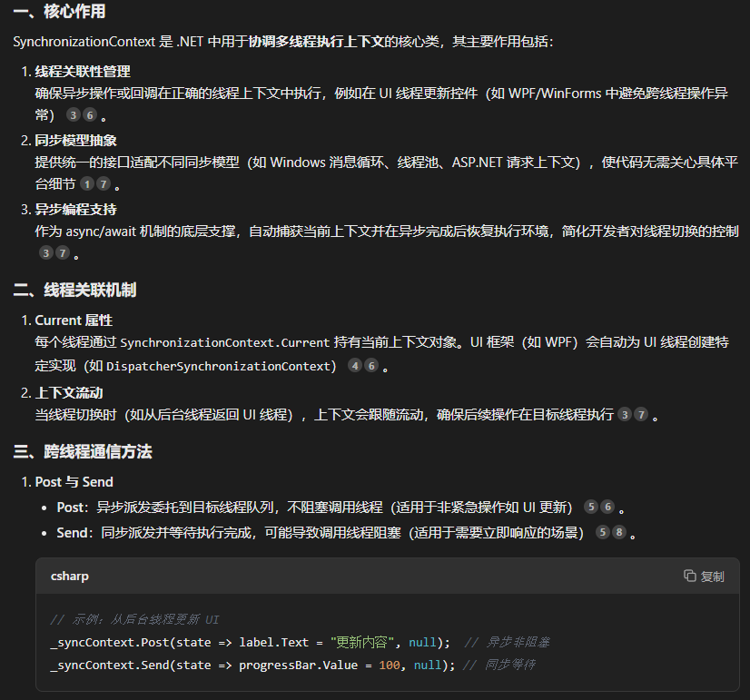
Task: Open citation 5 on the Post bullet
Action: coord(591,507)
